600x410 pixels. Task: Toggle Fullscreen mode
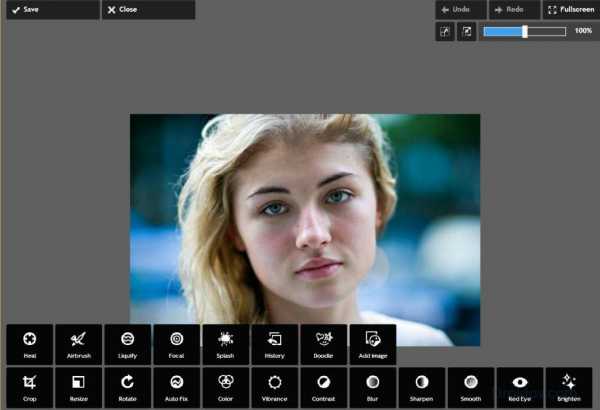(x=570, y=10)
